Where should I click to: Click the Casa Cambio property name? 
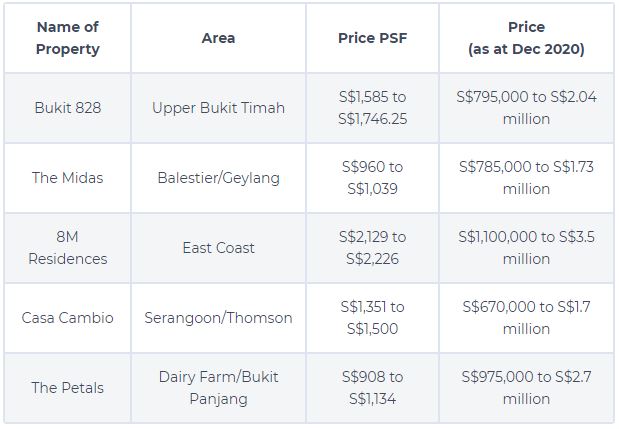point(68,318)
